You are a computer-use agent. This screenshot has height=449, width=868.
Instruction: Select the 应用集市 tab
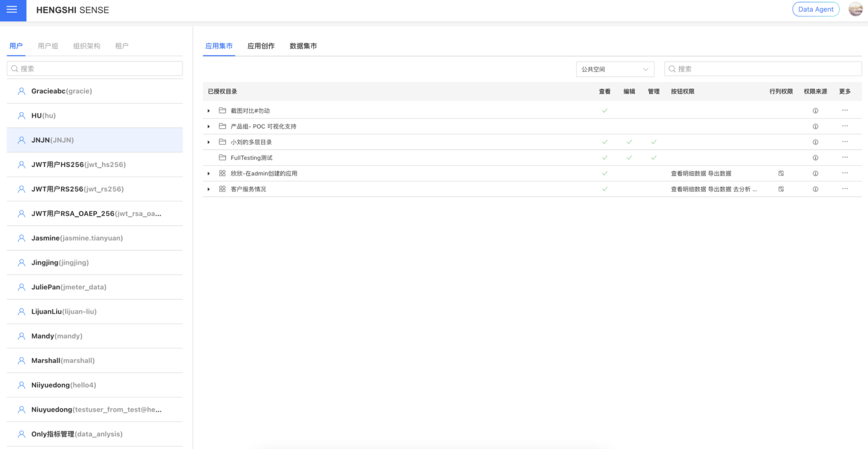click(x=219, y=46)
